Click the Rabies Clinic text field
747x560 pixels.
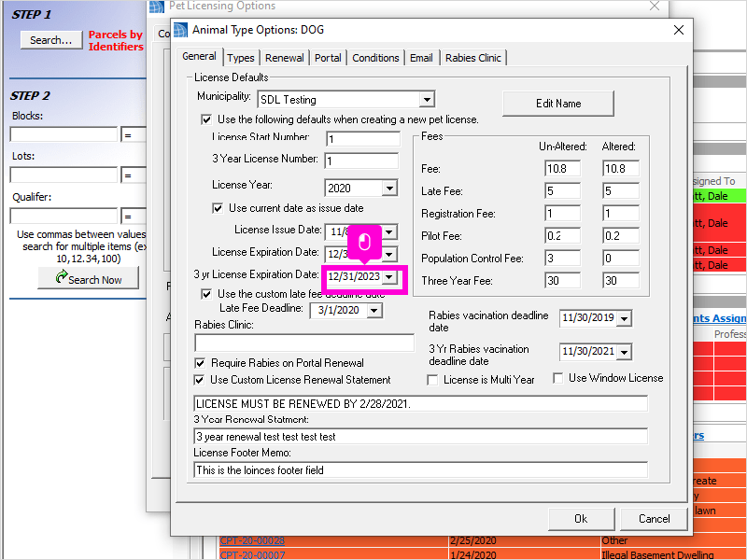(304, 343)
